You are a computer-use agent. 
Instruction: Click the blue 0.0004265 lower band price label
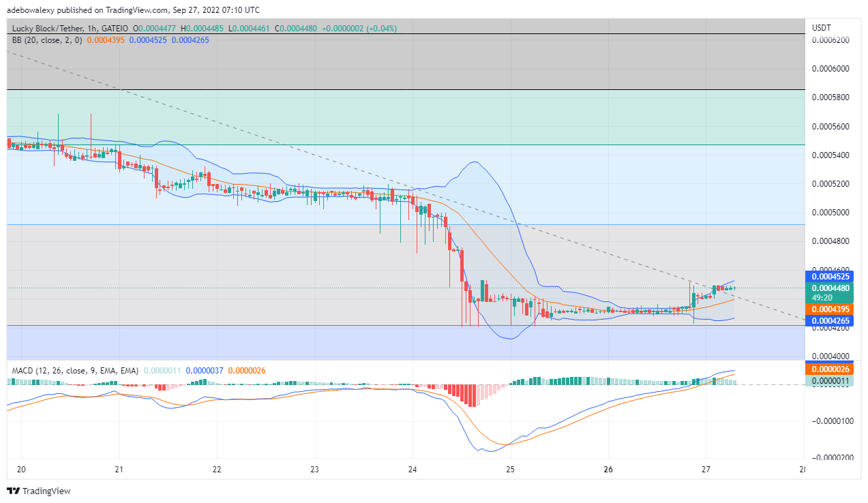tap(830, 320)
